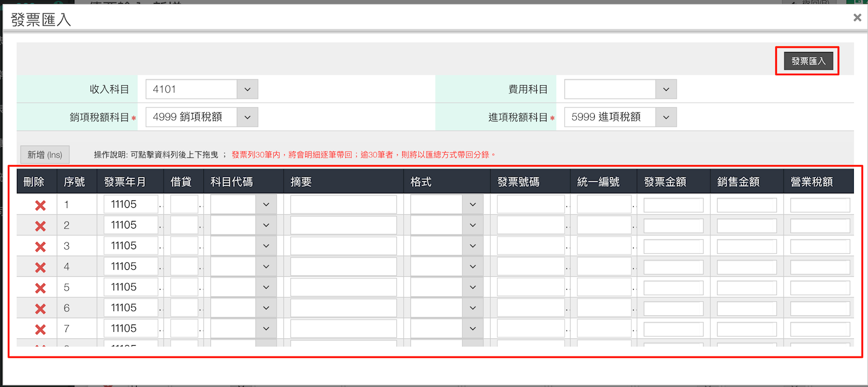Select the 發票金額 input in row 4

click(x=673, y=267)
